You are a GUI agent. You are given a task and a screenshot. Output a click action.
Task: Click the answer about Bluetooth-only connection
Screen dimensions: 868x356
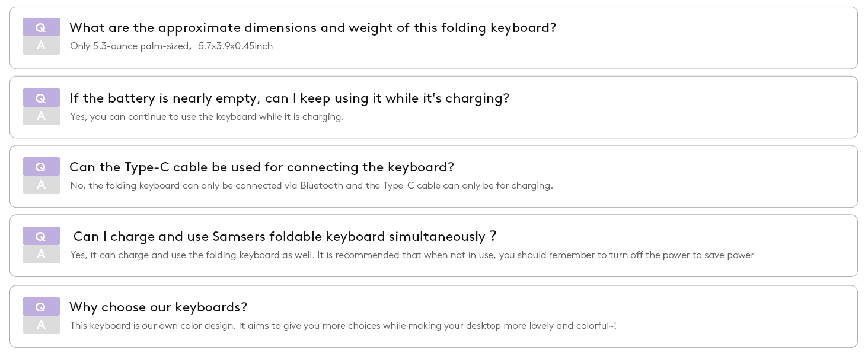tap(311, 186)
